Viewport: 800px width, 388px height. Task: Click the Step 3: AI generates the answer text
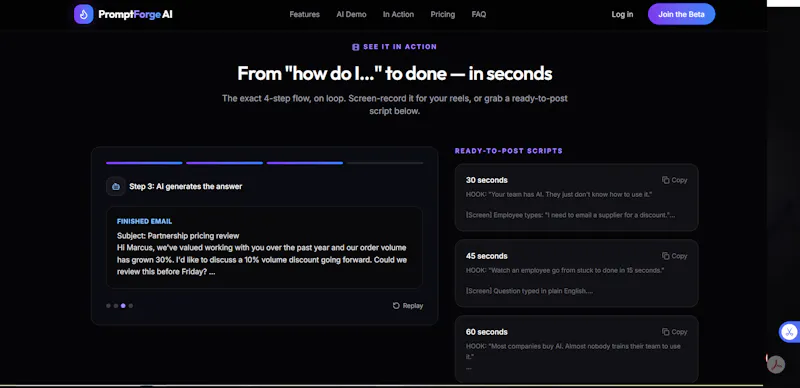tap(186, 186)
